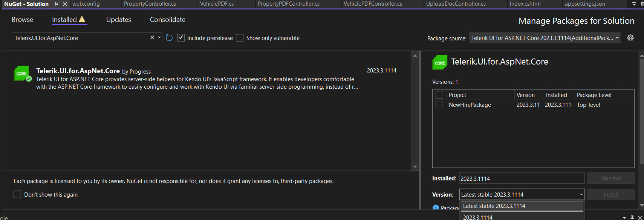Open Index.cshtml tab

[525, 4]
